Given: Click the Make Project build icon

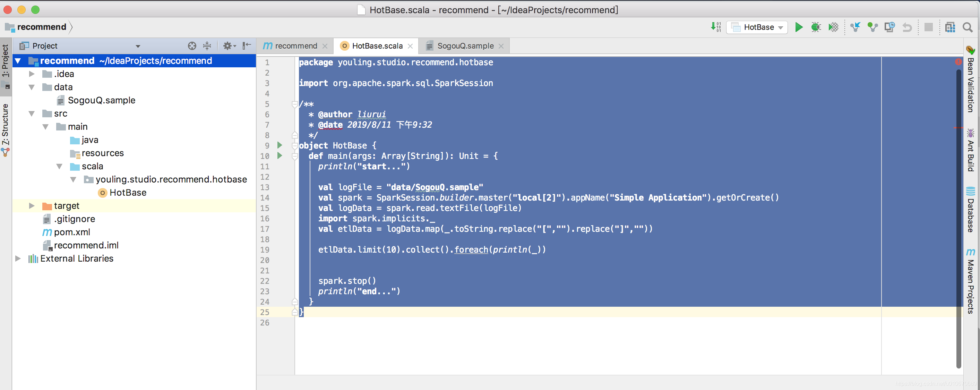Looking at the screenshot, I should point(716,27).
